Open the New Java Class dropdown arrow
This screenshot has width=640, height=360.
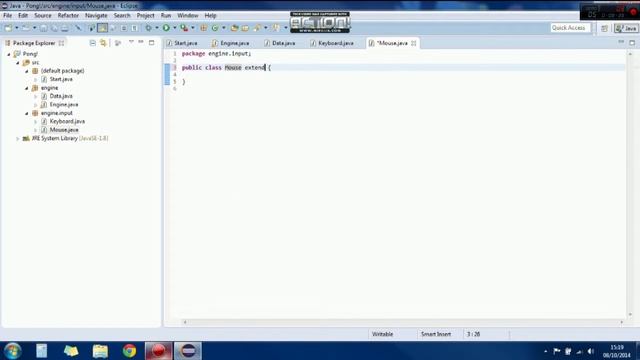coord(224,28)
